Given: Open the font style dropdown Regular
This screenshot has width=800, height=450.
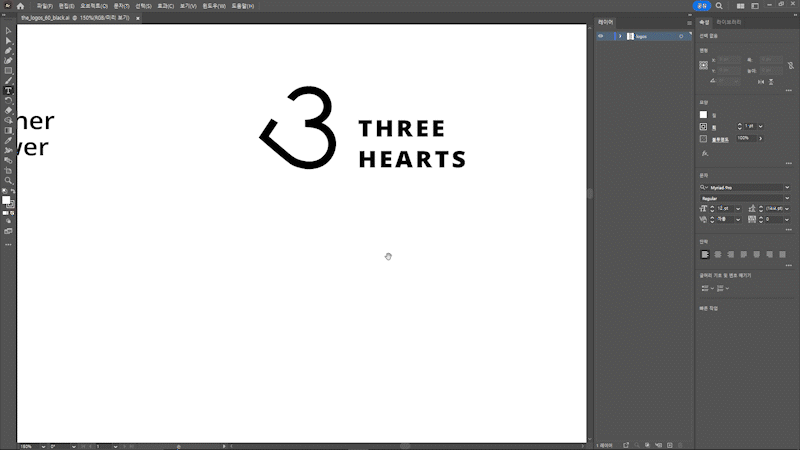Looking at the screenshot, I should (787, 198).
